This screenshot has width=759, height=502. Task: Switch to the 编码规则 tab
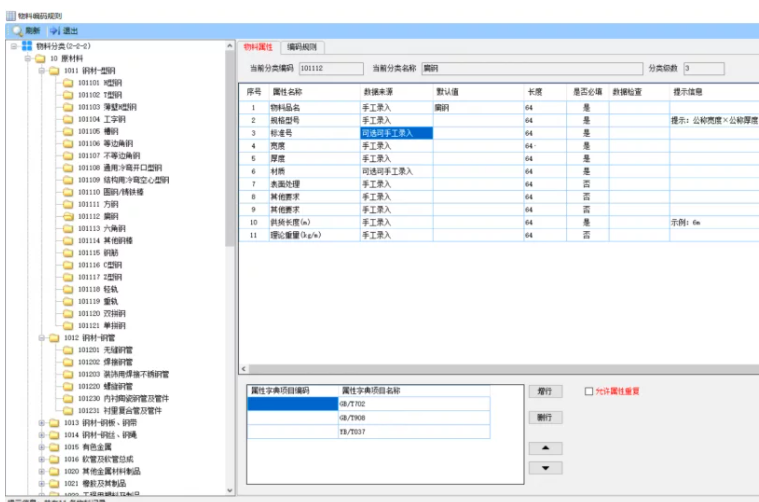coord(301,47)
